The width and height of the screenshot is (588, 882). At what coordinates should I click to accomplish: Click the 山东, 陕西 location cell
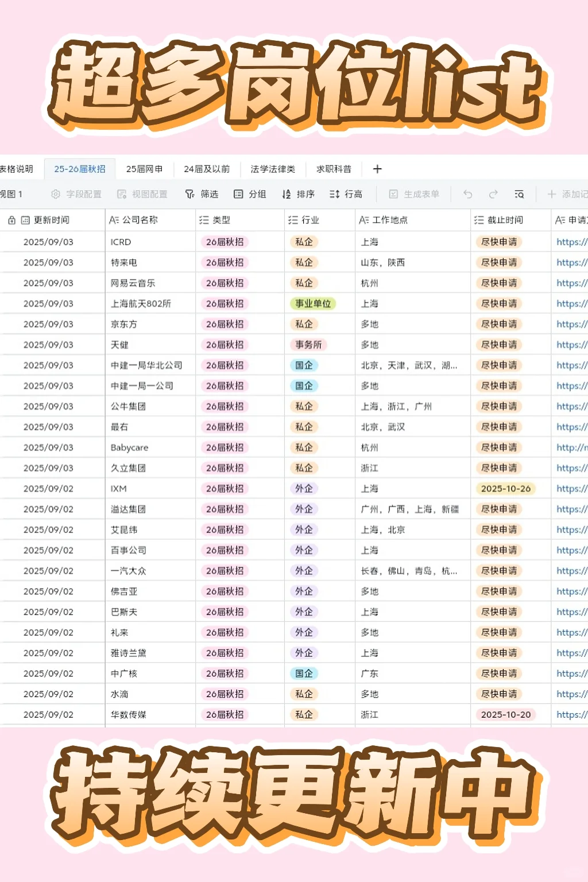click(x=413, y=262)
